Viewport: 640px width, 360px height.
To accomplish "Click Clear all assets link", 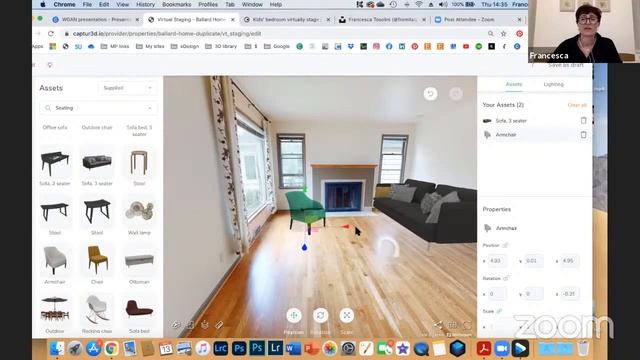I will [x=577, y=105].
